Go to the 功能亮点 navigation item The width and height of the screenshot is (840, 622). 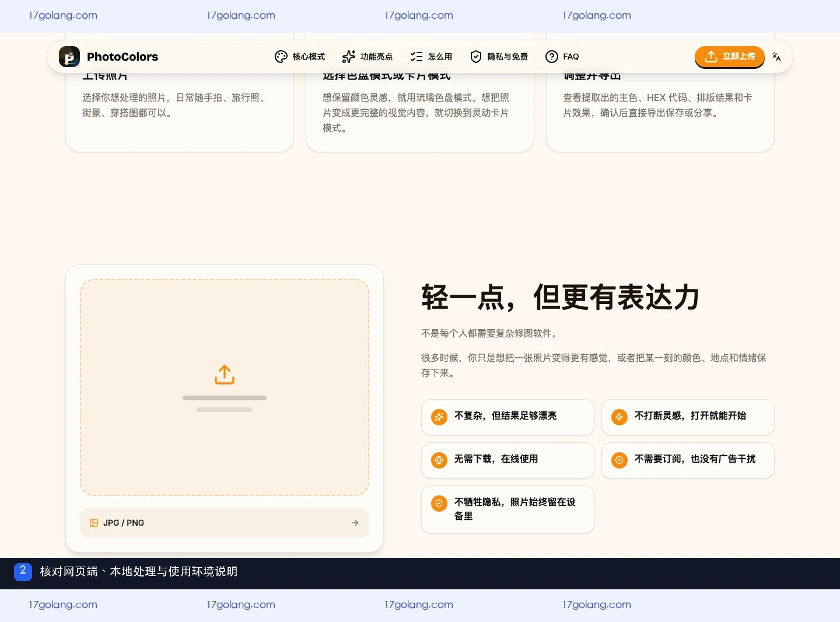(367, 57)
